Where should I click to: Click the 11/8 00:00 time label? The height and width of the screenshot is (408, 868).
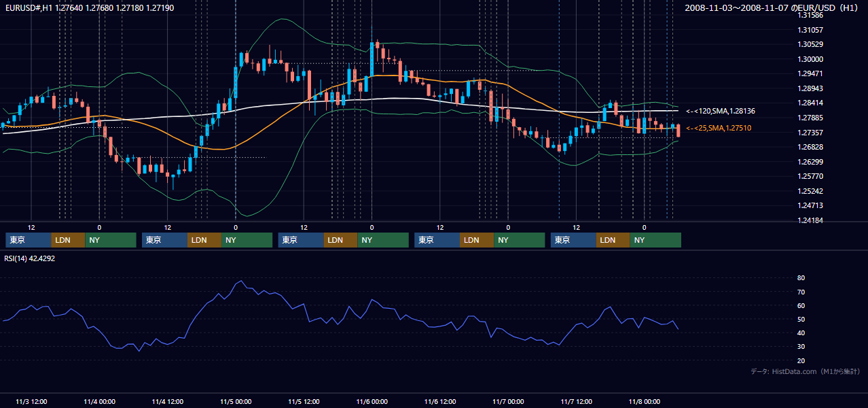click(645, 401)
